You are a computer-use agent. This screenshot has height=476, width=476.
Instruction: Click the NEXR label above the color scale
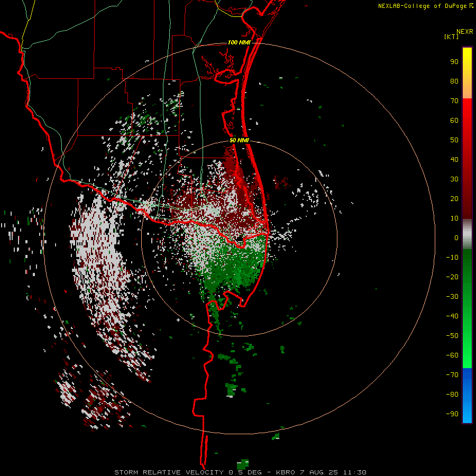(465, 32)
